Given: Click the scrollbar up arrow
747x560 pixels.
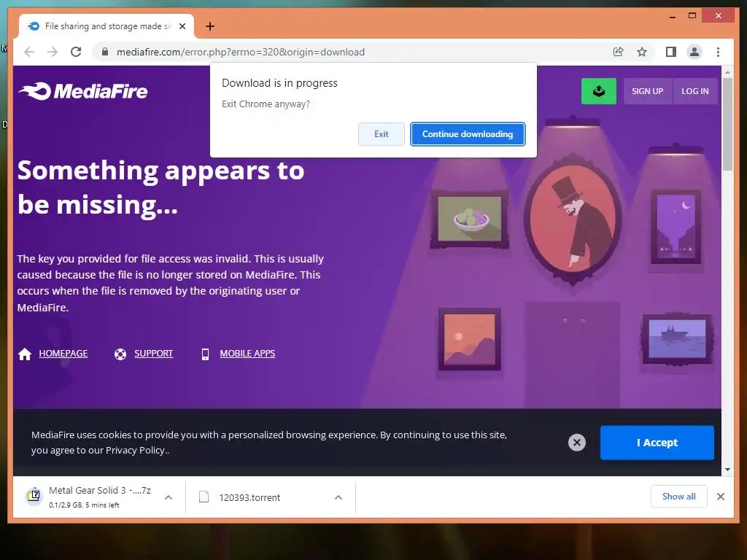Looking at the screenshot, I should (x=727, y=72).
